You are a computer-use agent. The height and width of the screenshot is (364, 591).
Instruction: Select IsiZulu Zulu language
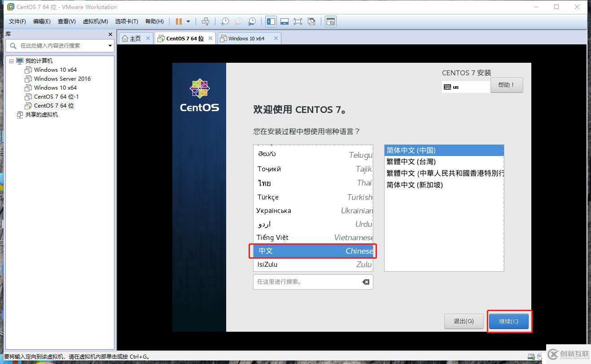tap(313, 264)
